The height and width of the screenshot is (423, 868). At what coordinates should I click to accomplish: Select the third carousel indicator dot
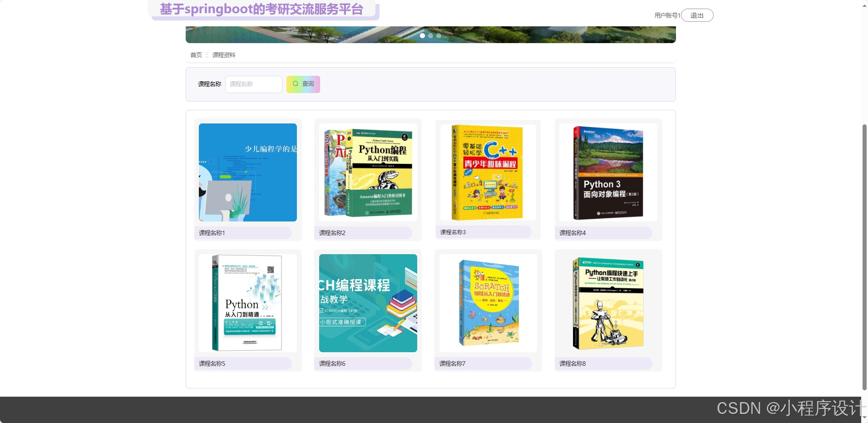coord(439,35)
